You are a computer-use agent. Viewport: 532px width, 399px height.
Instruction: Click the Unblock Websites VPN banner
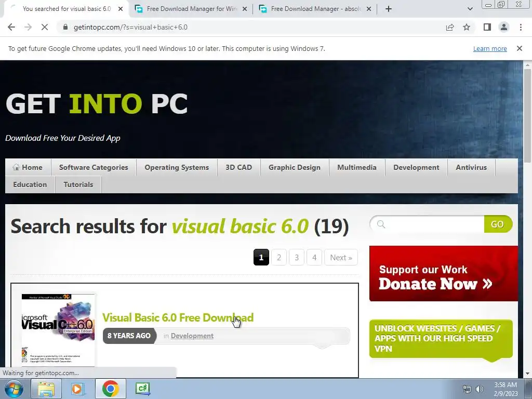tap(441, 339)
